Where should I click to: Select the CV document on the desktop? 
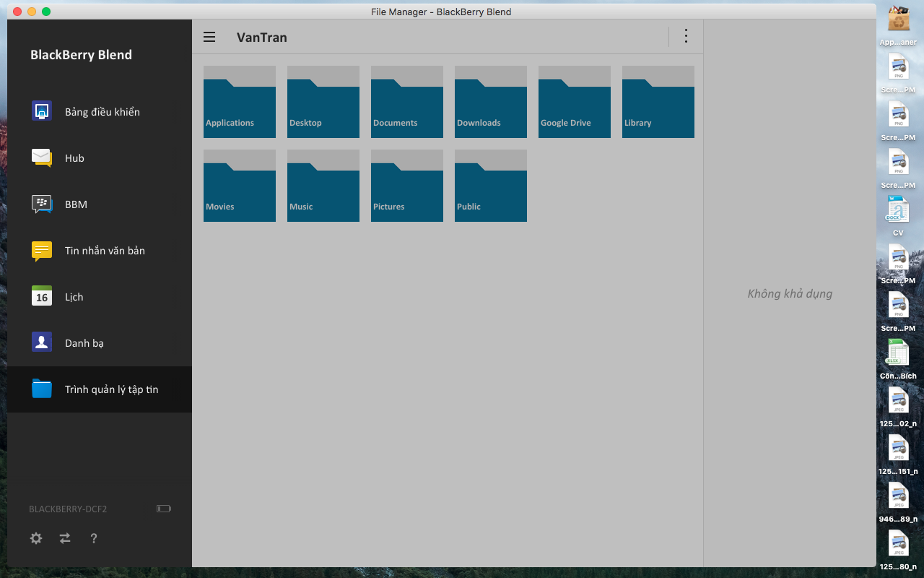pyautogui.click(x=898, y=215)
